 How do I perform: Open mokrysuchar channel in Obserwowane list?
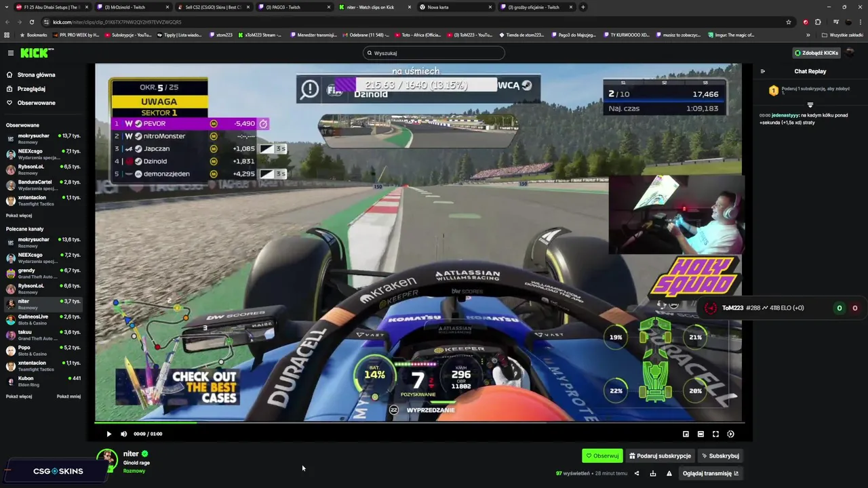coord(43,138)
